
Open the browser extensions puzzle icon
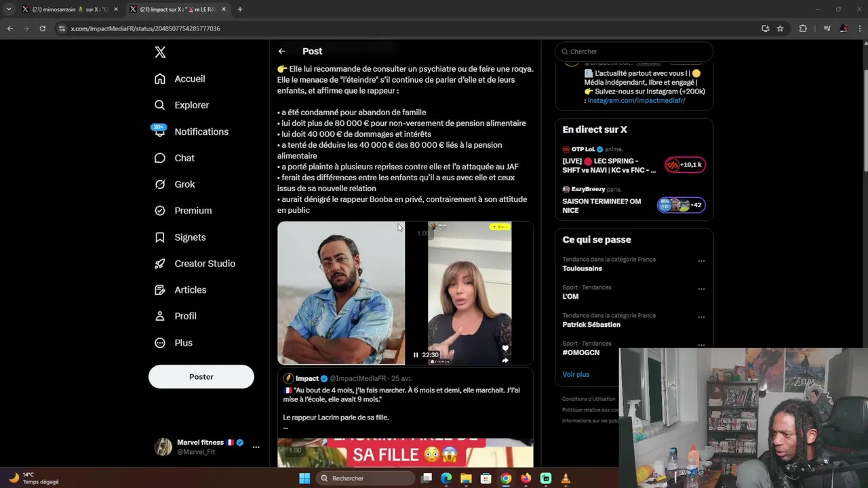tap(803, 28)
